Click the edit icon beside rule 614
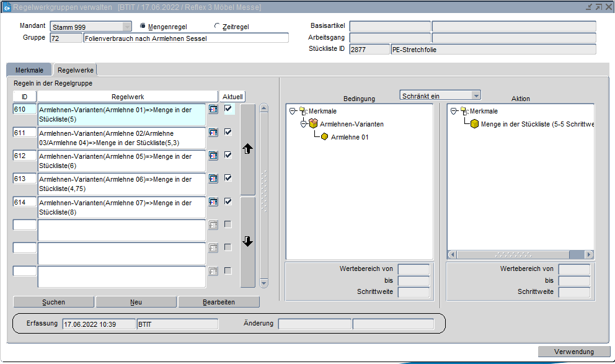Image resolution: width=615 pixels, height=364 pixels. 213,202
